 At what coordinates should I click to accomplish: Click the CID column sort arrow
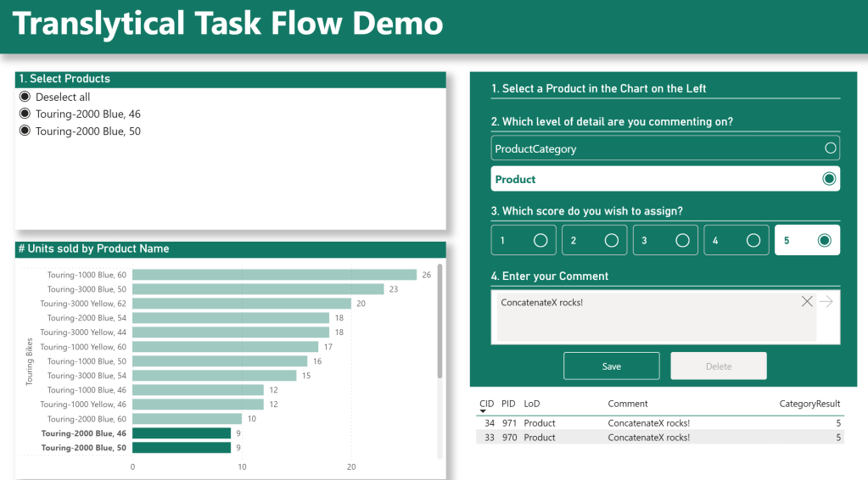click(x=484, y=411)
